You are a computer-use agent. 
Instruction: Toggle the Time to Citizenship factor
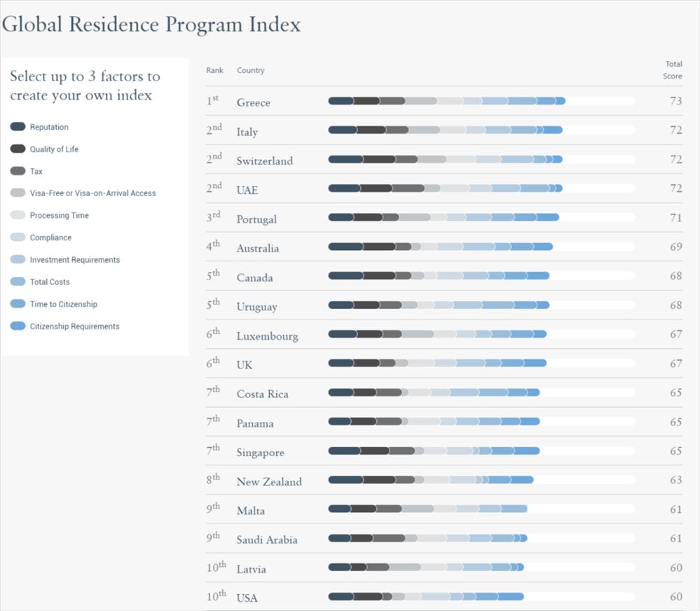point(19,304)
